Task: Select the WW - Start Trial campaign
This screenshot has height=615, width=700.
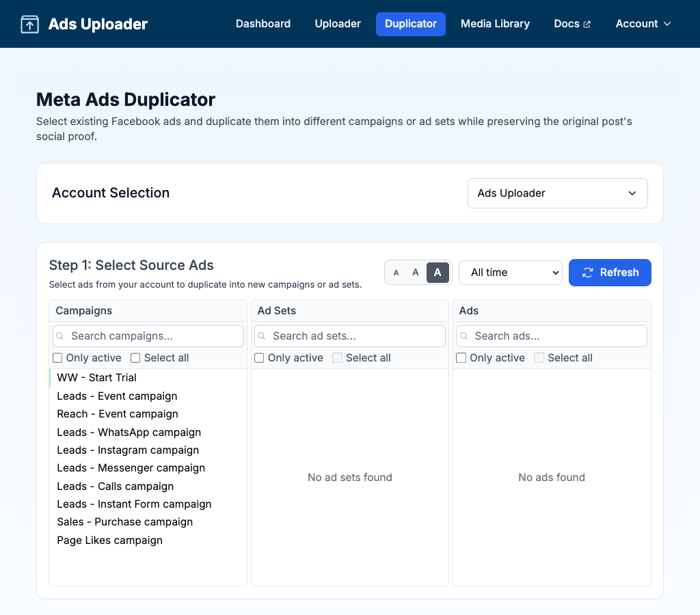Action: [97, 378]
